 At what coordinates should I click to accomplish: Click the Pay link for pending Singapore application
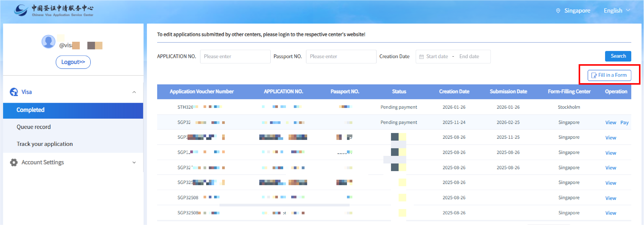point(624,123)
